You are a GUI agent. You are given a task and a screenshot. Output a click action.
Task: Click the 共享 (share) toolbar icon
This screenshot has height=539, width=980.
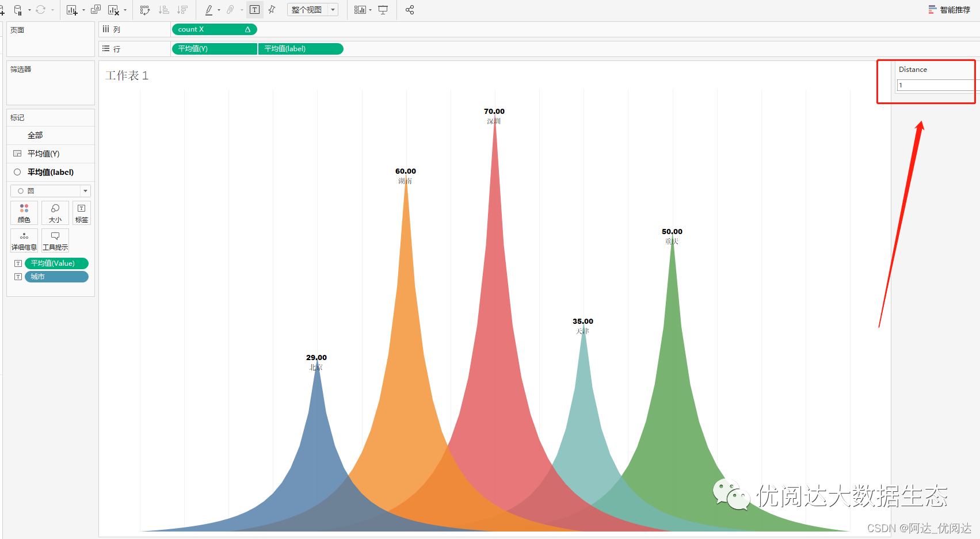[410, 10]
